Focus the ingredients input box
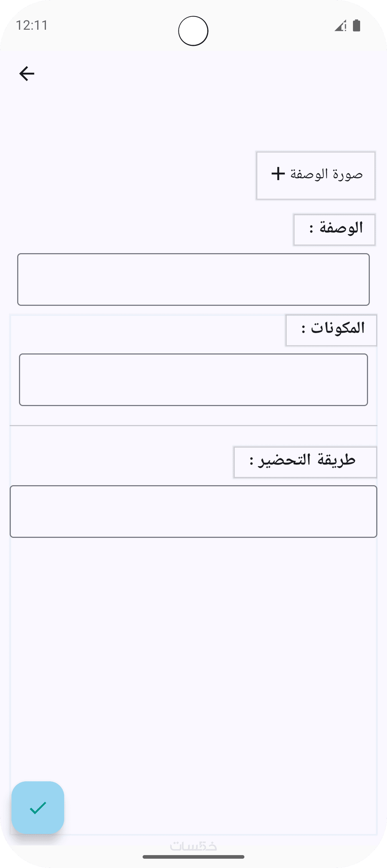This screenshot has height=868, width=387. pyautogui.click(x=193, y=380)
